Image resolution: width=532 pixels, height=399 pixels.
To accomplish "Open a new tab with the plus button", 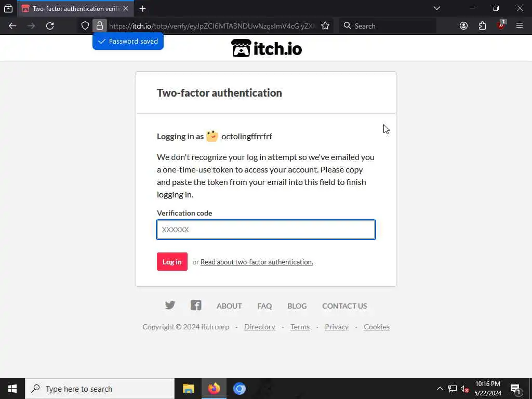I will pos(143,9).
